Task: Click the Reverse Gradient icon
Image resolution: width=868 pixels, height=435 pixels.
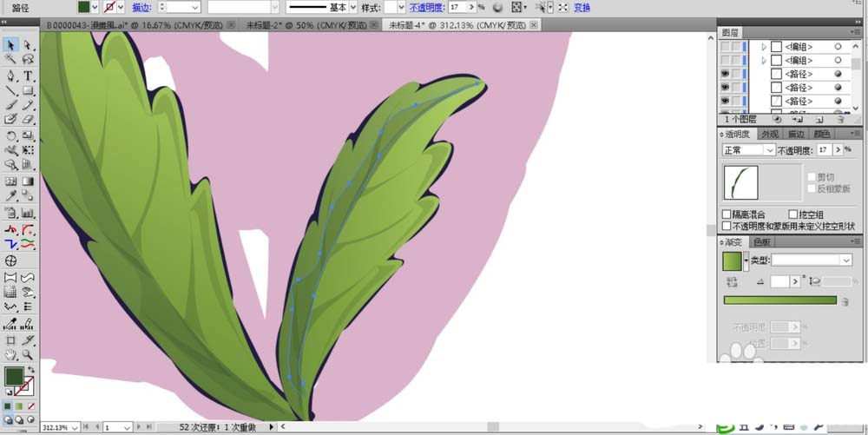Action: 733,281
